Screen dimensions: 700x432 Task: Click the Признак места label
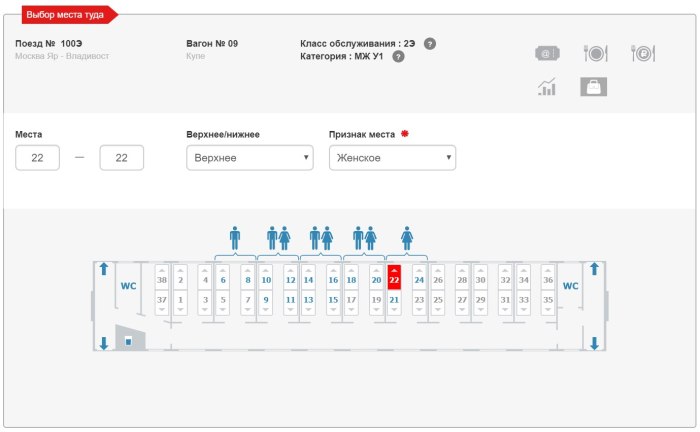coord(362,134)
